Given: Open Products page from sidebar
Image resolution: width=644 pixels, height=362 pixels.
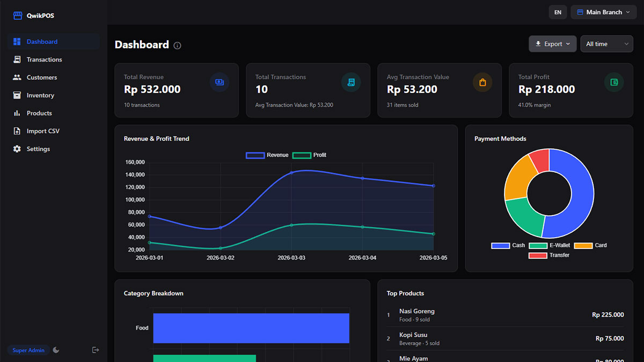Looking at the screenshot, I should 53,113.
